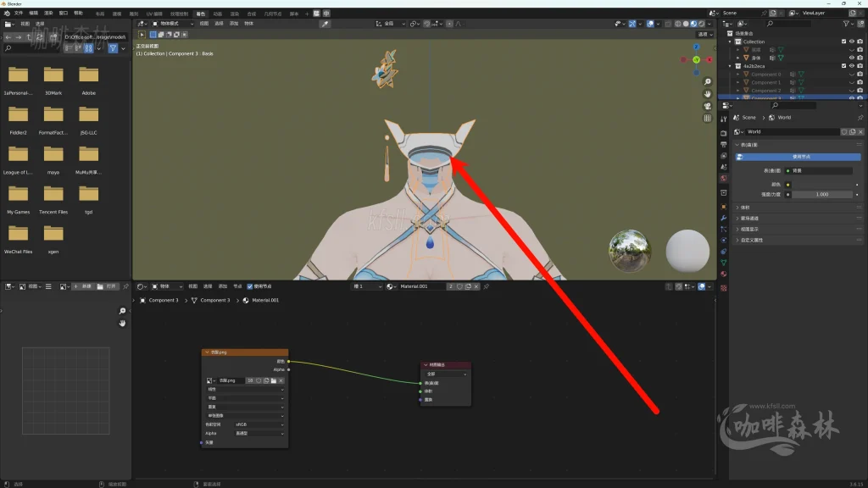Viewport: 868px width, 488px height.
Task: Click the file browser filter funnel icon
Action: pos(113,48)
